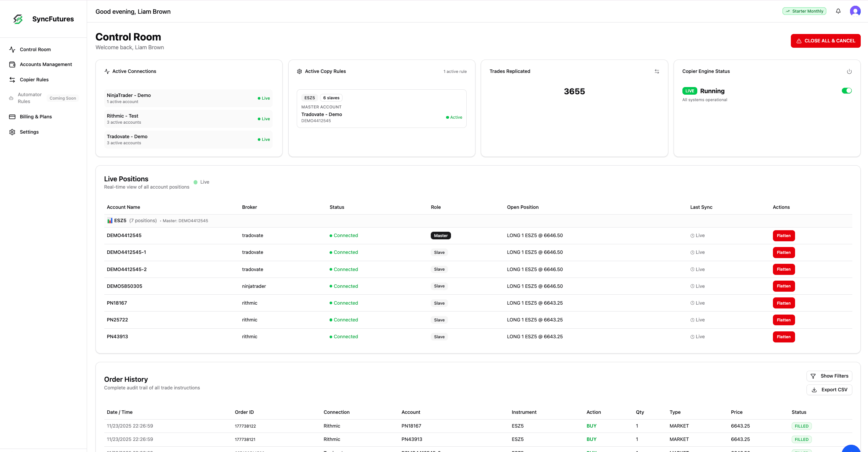
Task: Click the CLOSE ALL & CANCEL button
Action: coord(825,40)
